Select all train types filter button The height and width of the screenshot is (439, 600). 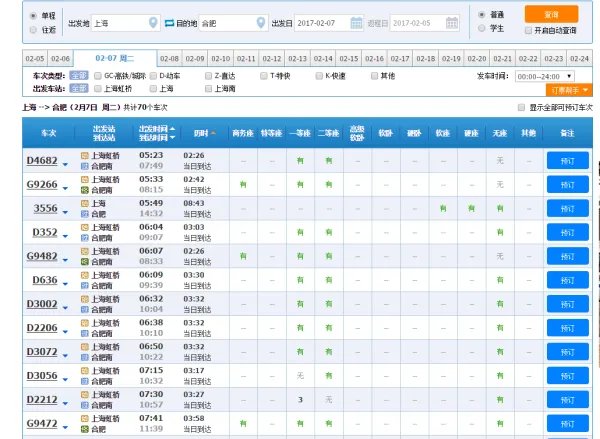tap(79, 76)
